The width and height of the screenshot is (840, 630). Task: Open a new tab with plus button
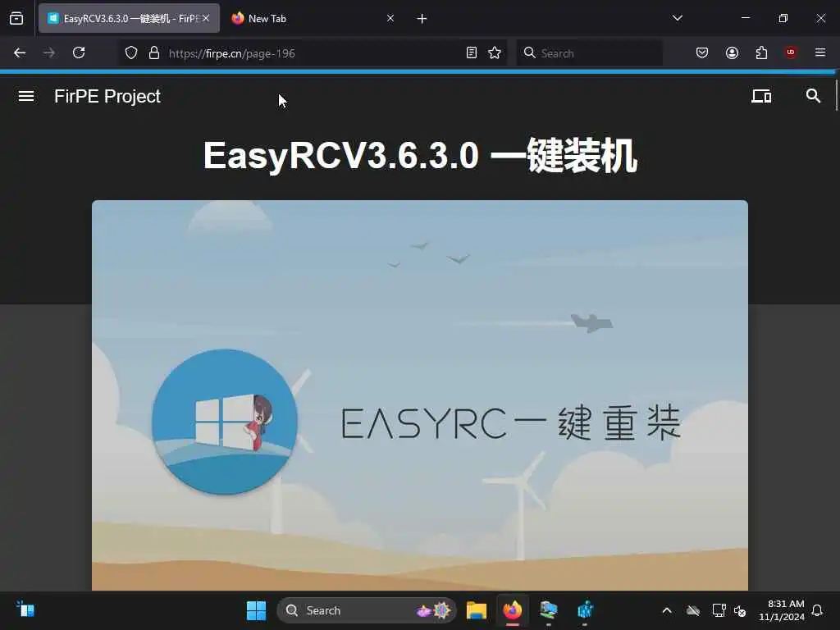click(x=422, y=19)
